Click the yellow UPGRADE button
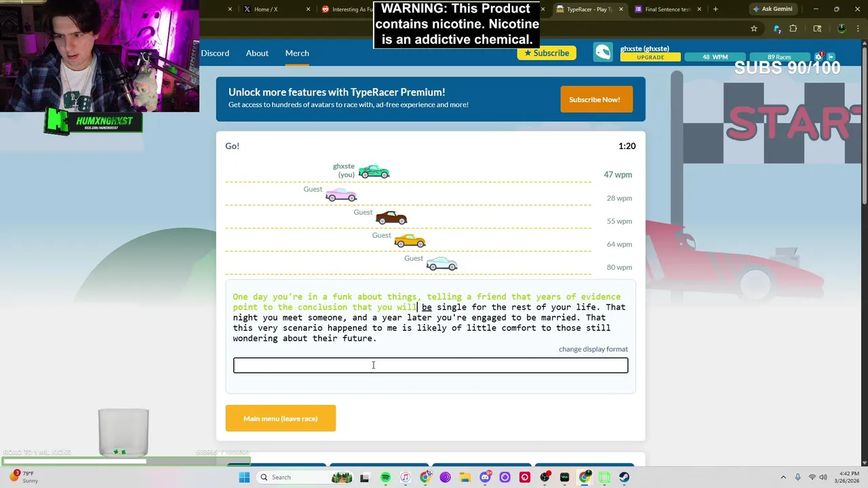This screenshot has width=868, height=488. pyautogui.click(x=650, y=58)
